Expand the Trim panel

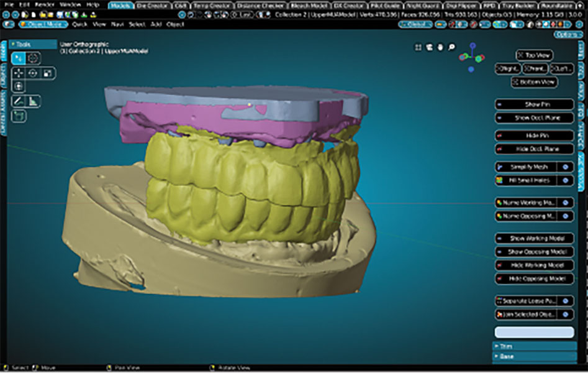tap(534, 346)
